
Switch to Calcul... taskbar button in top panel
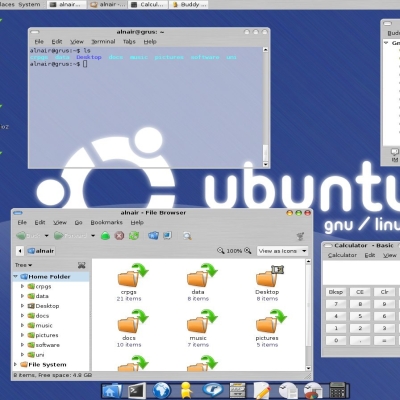click(149, 5)
